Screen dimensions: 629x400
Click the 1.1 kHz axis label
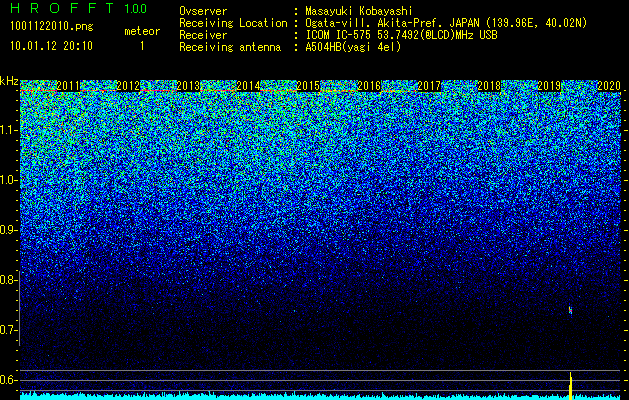click(x=7, y=130)
